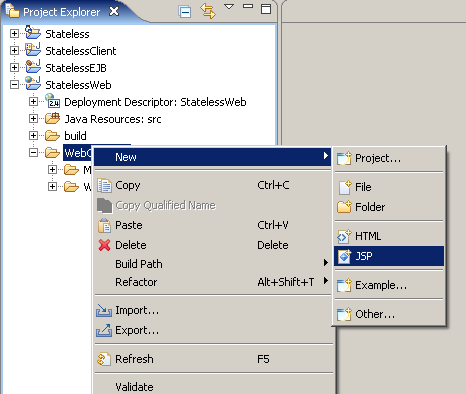Screen dimensions: 466x394
Task: Click the Paste clipboard icon
Action: click(x=104, y=225)
